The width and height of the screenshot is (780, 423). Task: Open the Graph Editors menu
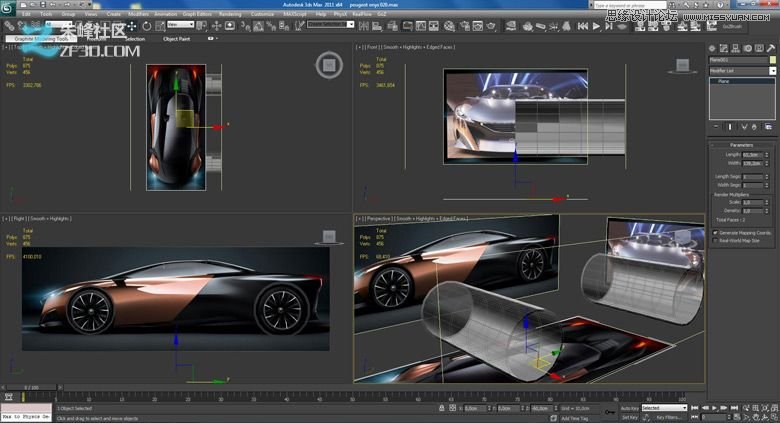(x=195, y=14)
